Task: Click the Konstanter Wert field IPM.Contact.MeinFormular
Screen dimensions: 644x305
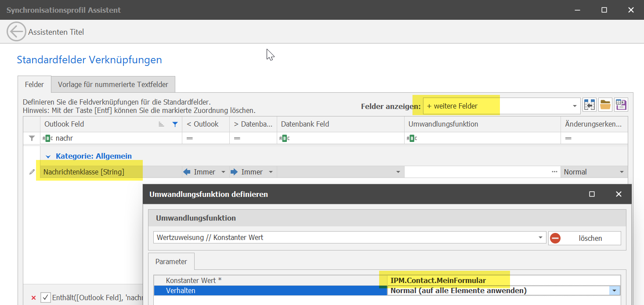Action: pyautogui.click(x=503, y=280)
